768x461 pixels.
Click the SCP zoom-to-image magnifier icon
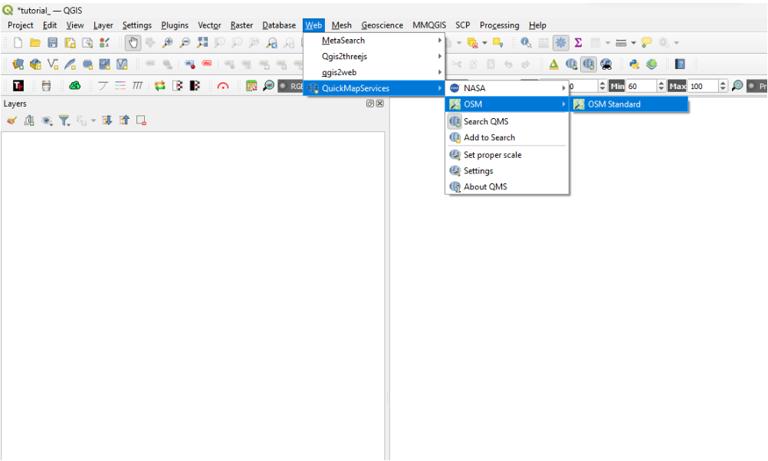(x=268, y=86)
